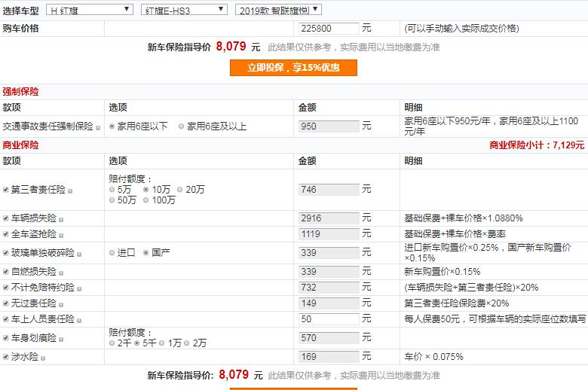Click the 涉水险 amount field showing 169
Viewport: 588px width, 390px height.
click(x=329, y=357)
